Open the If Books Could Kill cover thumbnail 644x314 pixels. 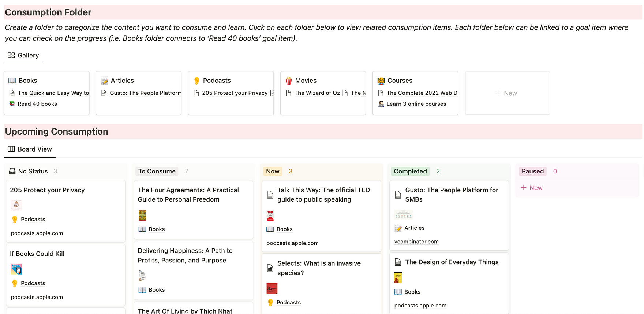pos(16,269)
